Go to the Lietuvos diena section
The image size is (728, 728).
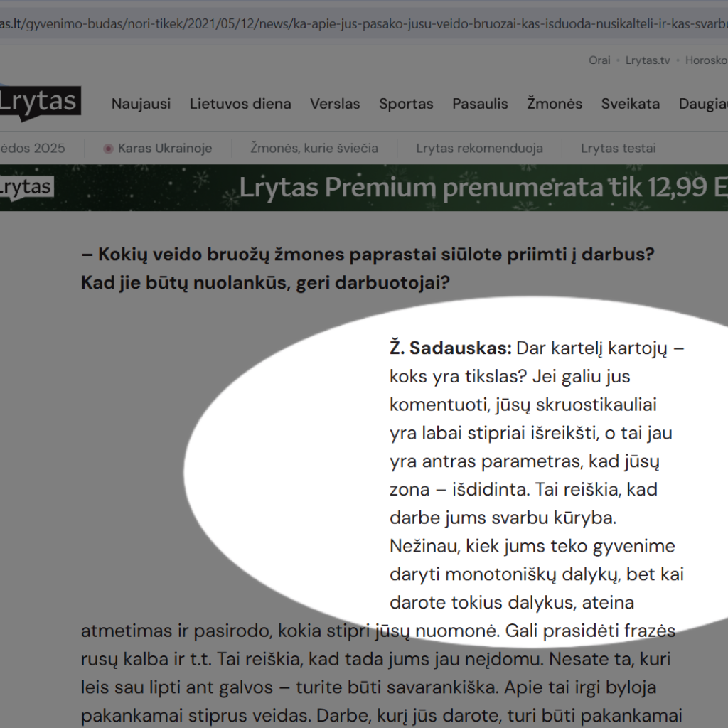coord(240,104)
